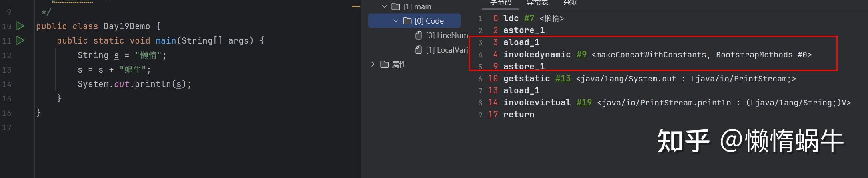Image resolution: width=868 pixels, height=178 pixels.
Task: Click the folder icon of [0] Code
Action: (407, 21)
